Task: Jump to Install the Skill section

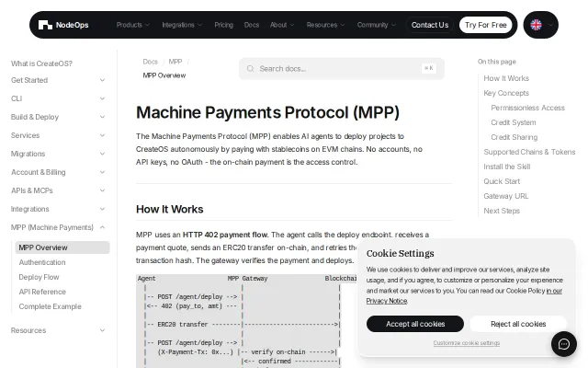Action: pos(507,167)
